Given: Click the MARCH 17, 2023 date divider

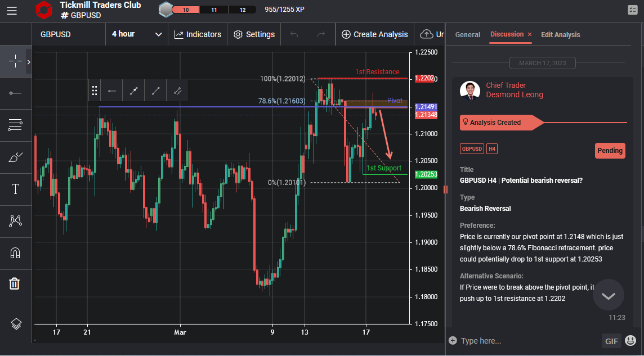Looking at the screenshot, I should pyautogui.click(x=542, y=63).
